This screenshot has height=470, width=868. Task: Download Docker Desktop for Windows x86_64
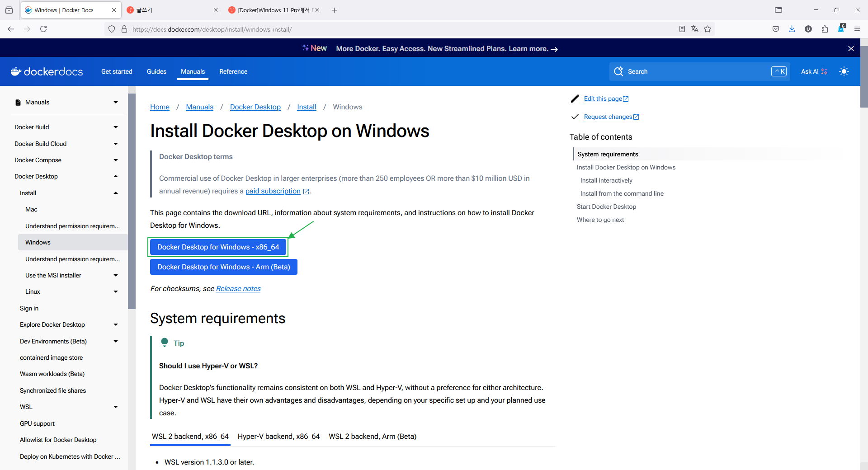coord(218,247)
